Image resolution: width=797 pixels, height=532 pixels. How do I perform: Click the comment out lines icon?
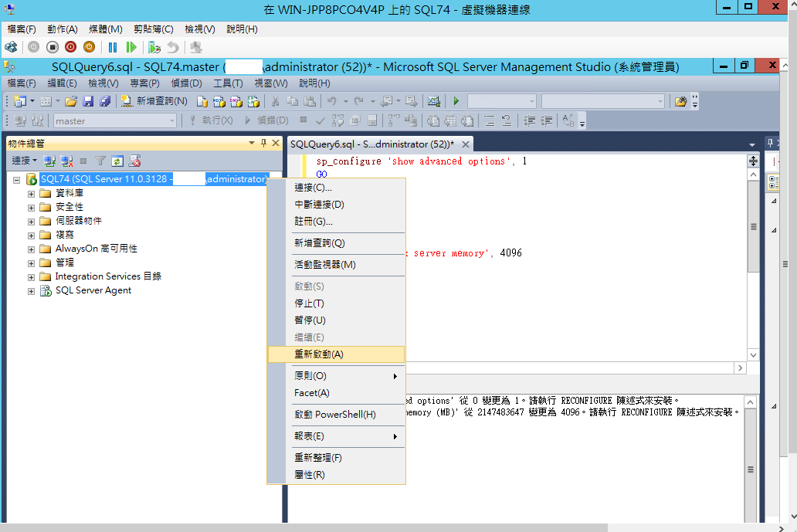pos(490,120)
